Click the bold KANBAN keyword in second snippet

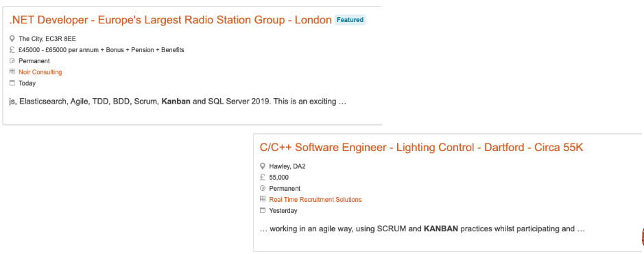pos(441,229)
